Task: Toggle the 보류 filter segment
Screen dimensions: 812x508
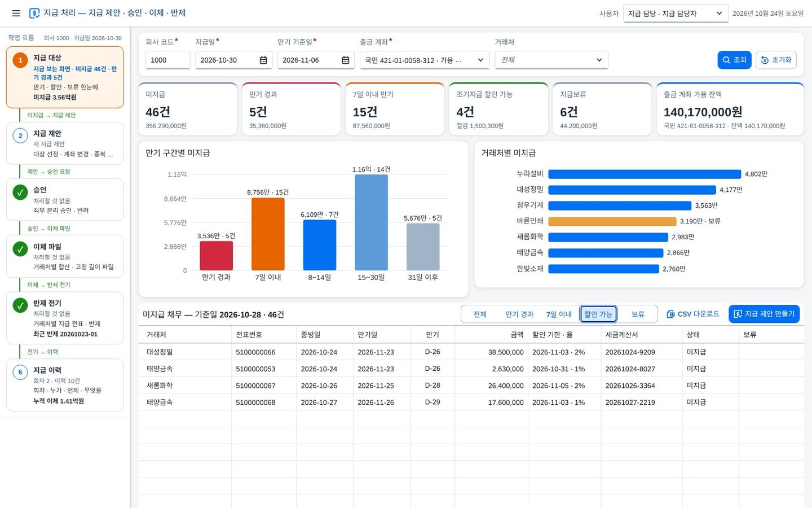Action: 638,314
